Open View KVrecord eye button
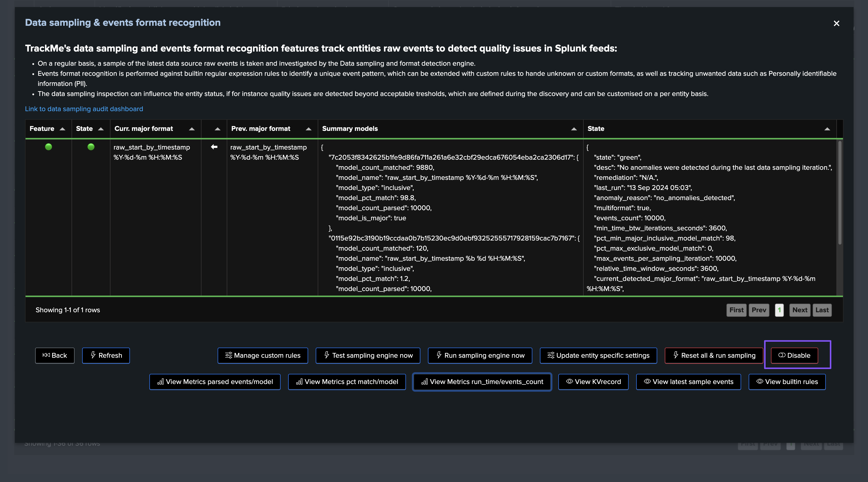The width and height of the screenshot is (868, 482). [593, 382]
